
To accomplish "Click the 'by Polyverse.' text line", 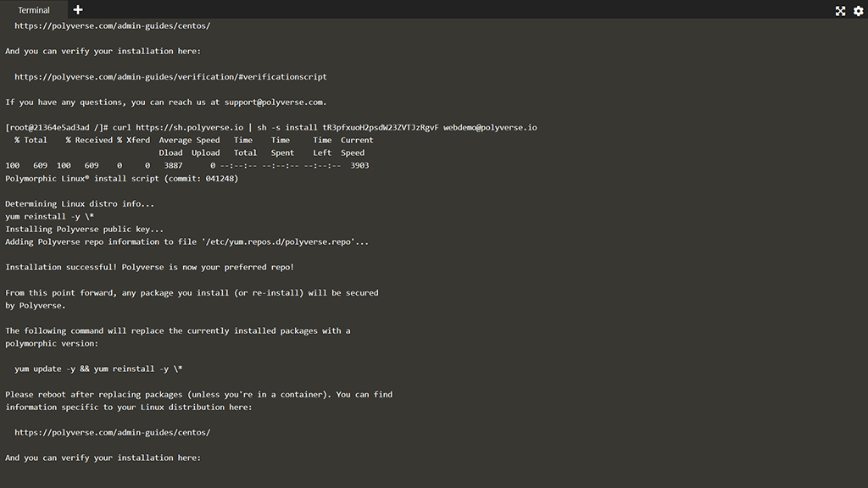I will pos(36,306).
